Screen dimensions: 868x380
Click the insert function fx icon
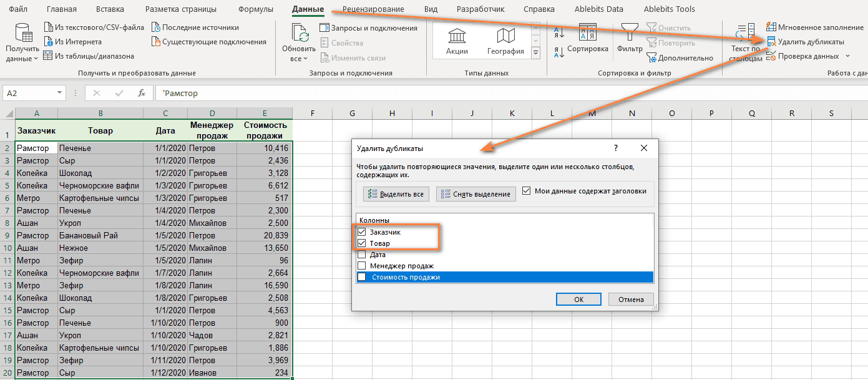tap(142, 93)
